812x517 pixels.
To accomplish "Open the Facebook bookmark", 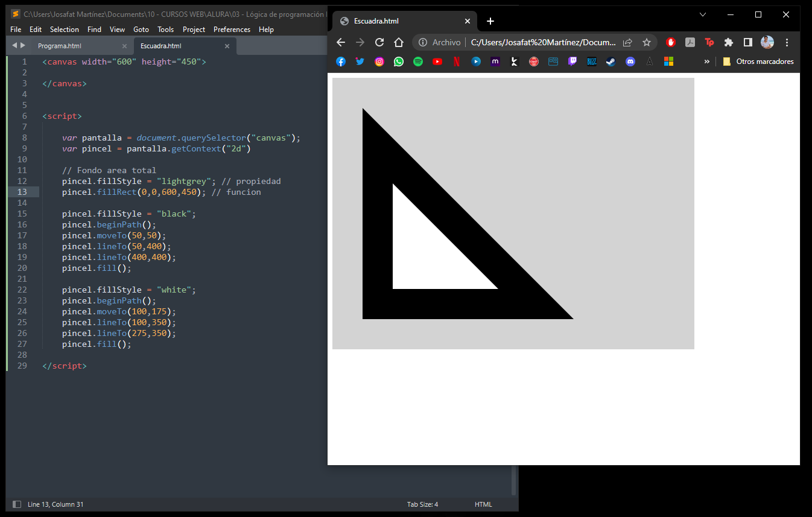I will (x=341, y=62).
